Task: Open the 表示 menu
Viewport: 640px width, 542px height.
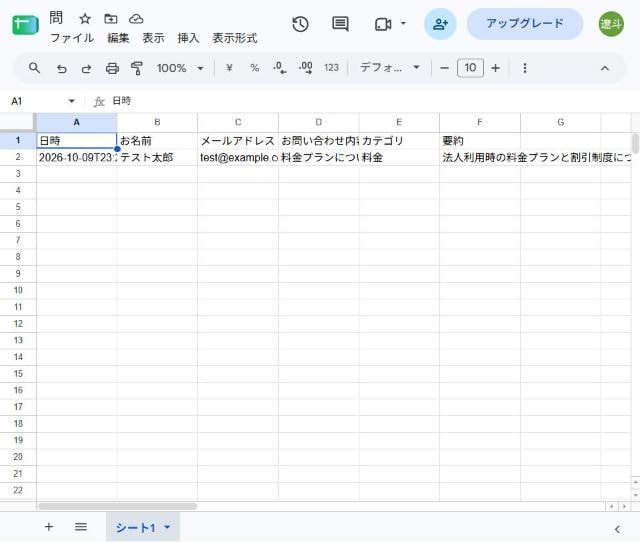Action: click(x=153, y=38)
